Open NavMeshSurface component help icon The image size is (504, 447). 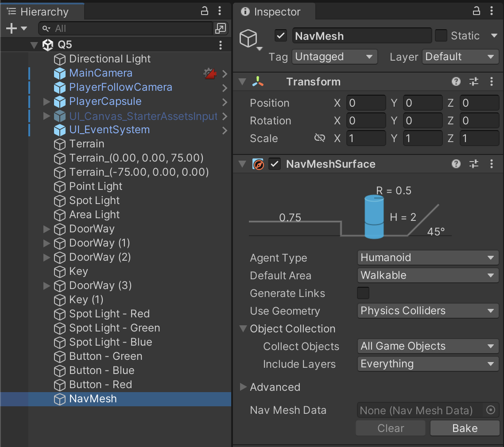pyautogui.click(x=456, y=164)
